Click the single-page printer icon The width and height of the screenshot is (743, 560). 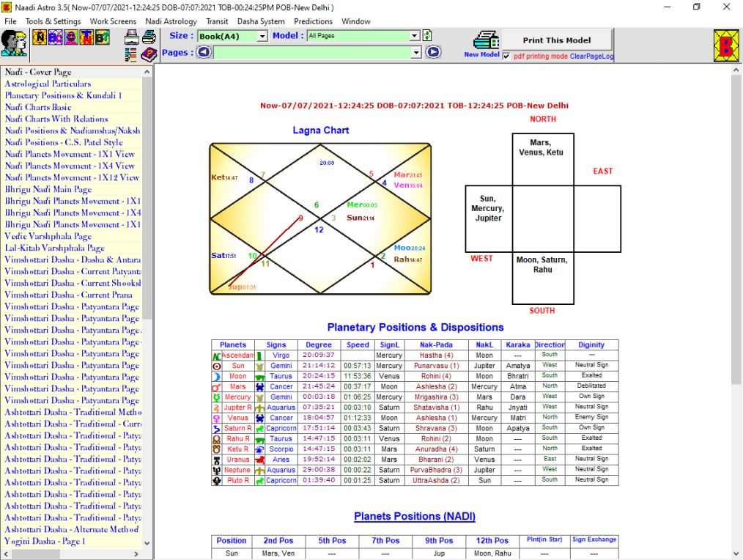pyautogui.click(x=132, y=37)
